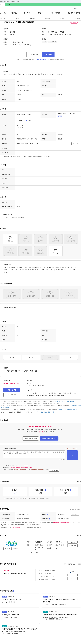Open the 직업 능력 개발 menu
81x644 pixels.
coord(55,13)
